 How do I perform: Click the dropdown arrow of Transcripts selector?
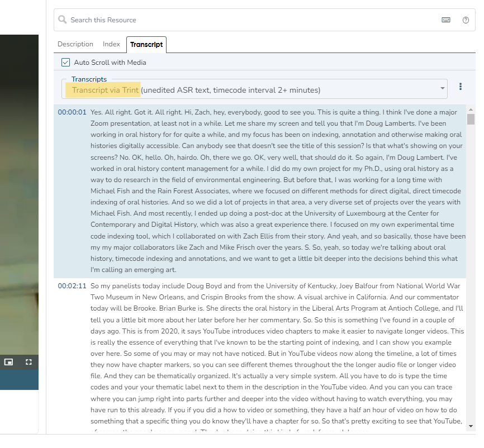[443, 88]
